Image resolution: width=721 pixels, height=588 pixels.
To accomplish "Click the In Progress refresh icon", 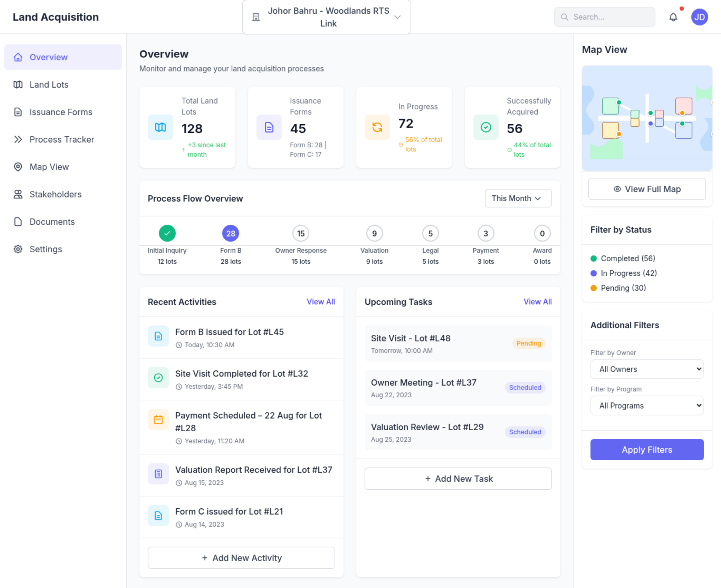I will [377, 127].
